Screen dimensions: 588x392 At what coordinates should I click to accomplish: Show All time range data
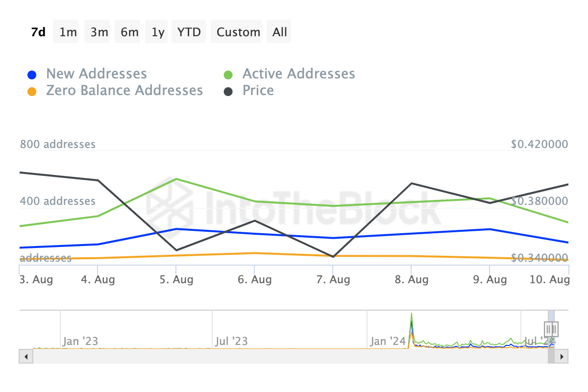(x=280, y=32)
